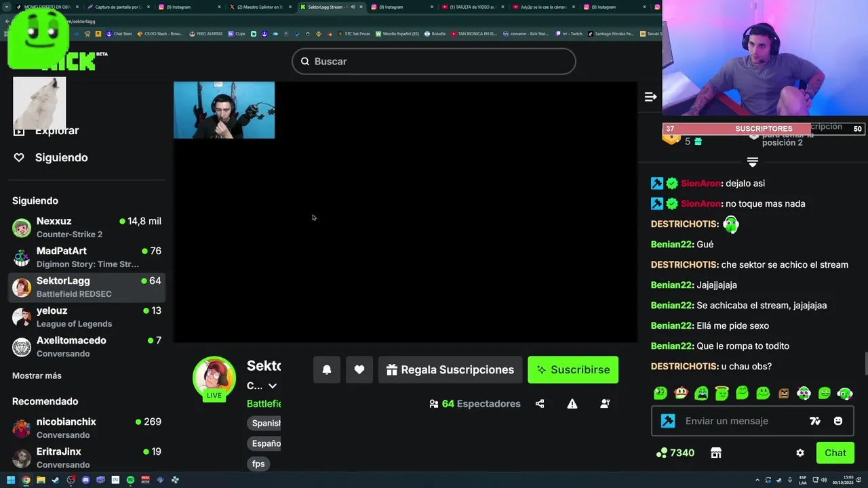The height and width of the screenshot is (488, 868).
Task: Click the 64 Espectadores count
Action: click(x=475, y=403)
